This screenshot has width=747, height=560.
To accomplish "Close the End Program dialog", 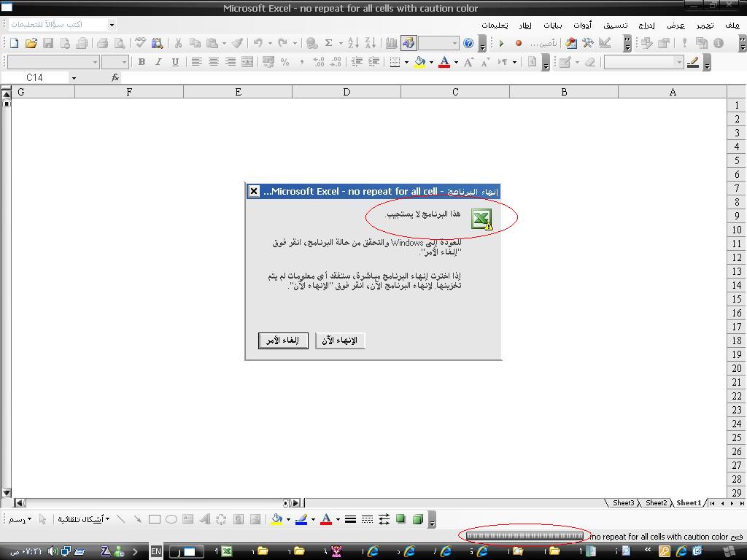I will [254, 191].
